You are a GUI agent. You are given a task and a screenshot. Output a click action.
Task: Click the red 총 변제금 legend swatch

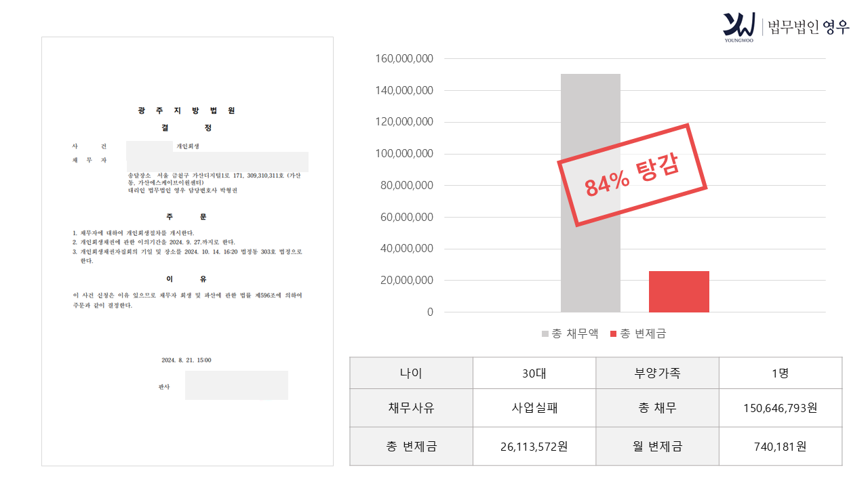614,333
